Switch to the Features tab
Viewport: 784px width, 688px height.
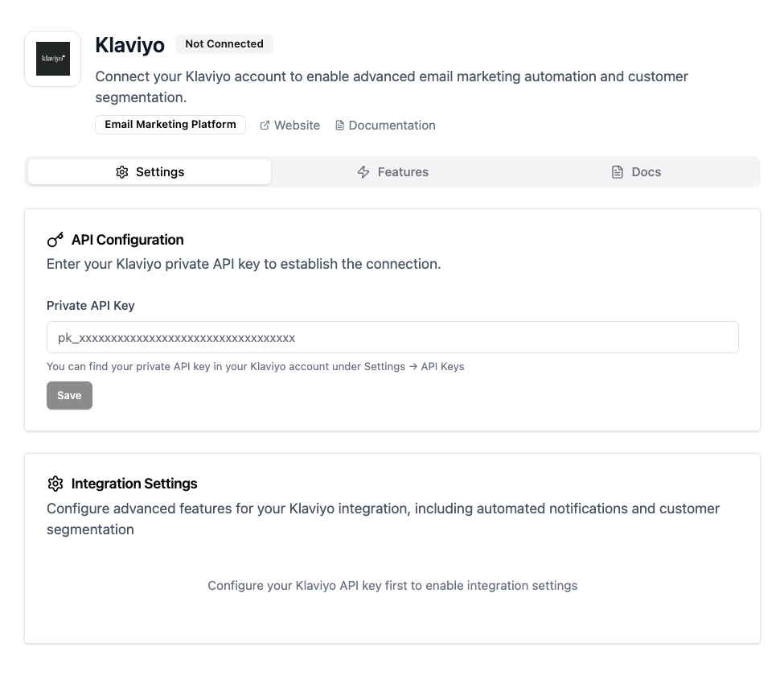(393, 172)
